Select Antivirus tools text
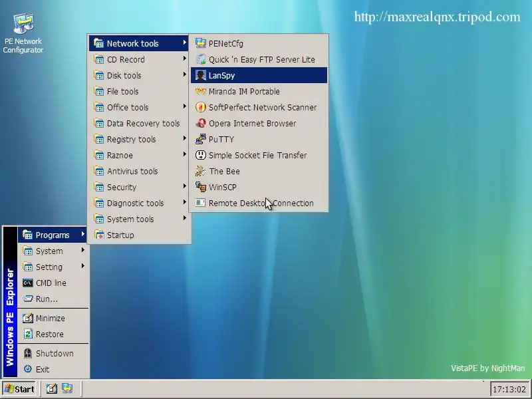This screenshot has width=532, height=399. (132, 171)
